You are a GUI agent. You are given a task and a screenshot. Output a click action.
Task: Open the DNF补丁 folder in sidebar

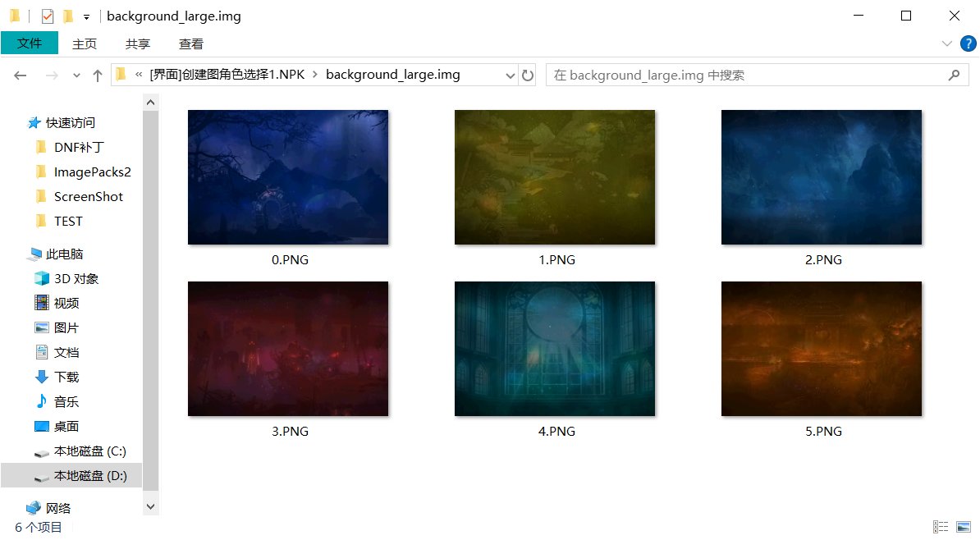[79, 148]
